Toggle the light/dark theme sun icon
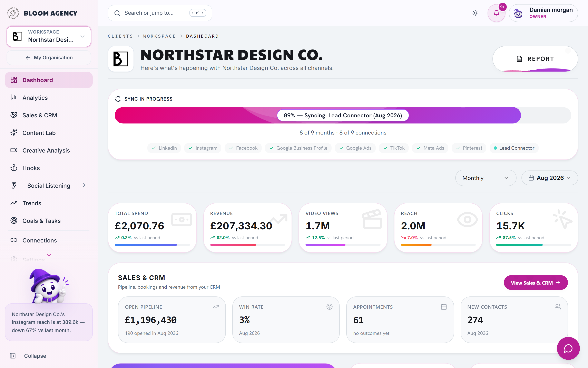The image size is (588, 368). pos(475,13)
